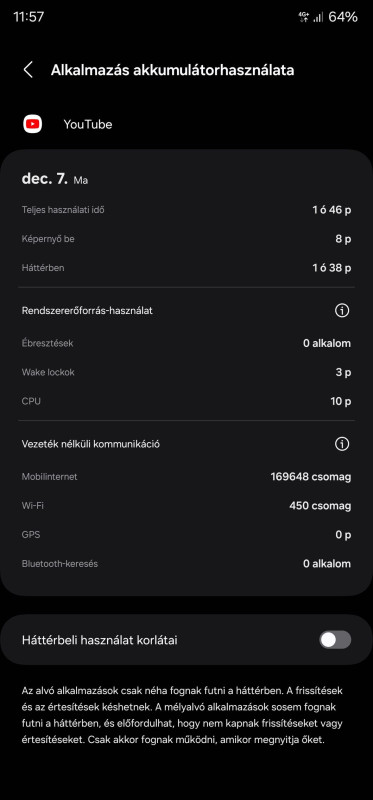Screen dimensions: 373x800
Task: Tap the Alkalmazás akkumulátorhasználata title
Action: click(172, 70)
